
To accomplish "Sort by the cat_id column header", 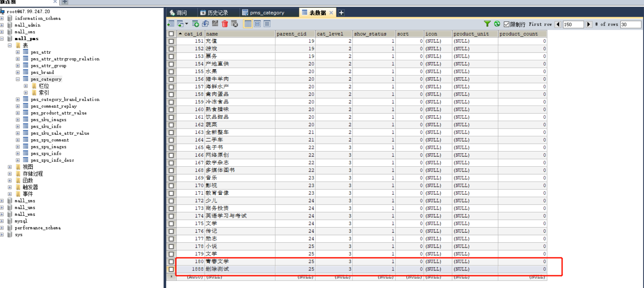I will click(x=191, y=34).
